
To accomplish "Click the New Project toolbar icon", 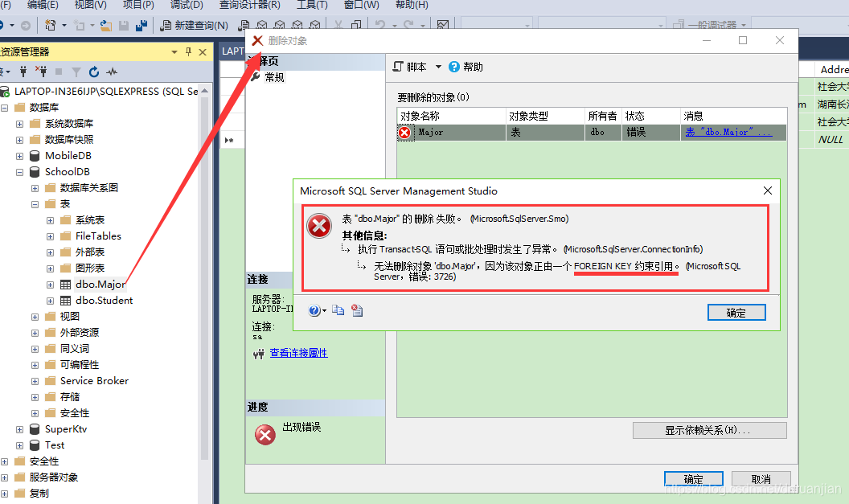I will [x=51, y=25].
